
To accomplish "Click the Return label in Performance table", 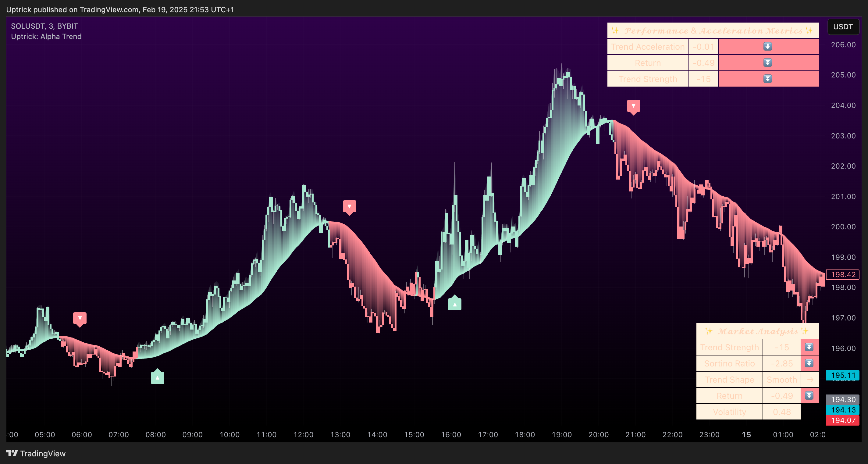I will point(648,63).
